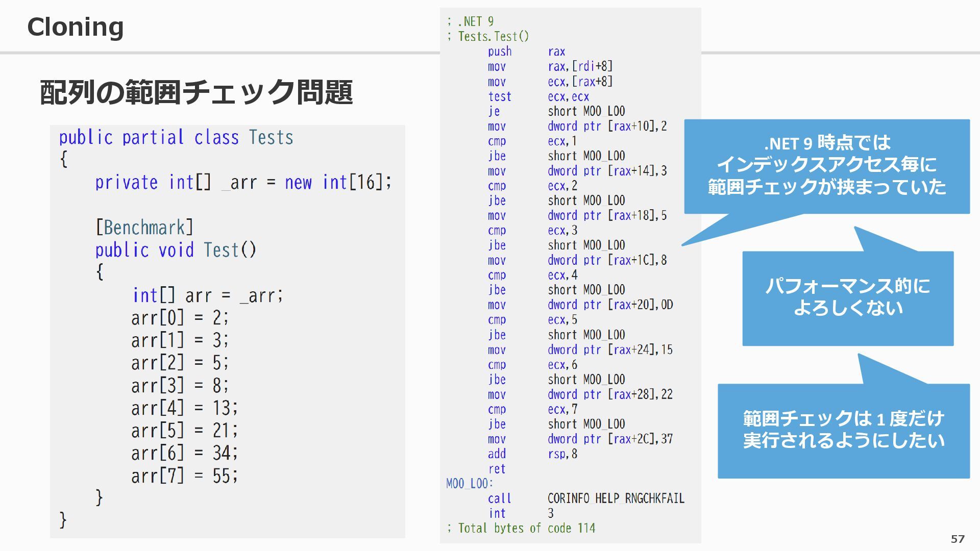
Task: Click the 'arr[0] = 2;' statement
Action: tap(180, 318)
